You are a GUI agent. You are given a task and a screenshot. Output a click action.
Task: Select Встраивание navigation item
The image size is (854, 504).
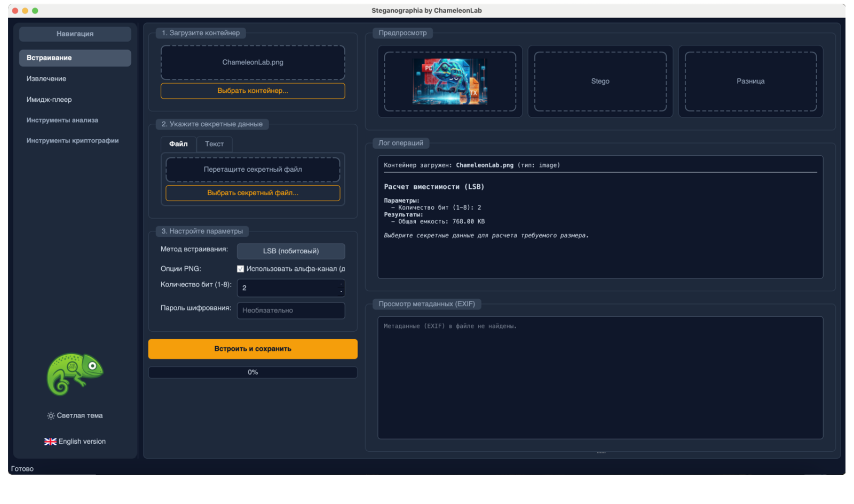tap(75, 58)
